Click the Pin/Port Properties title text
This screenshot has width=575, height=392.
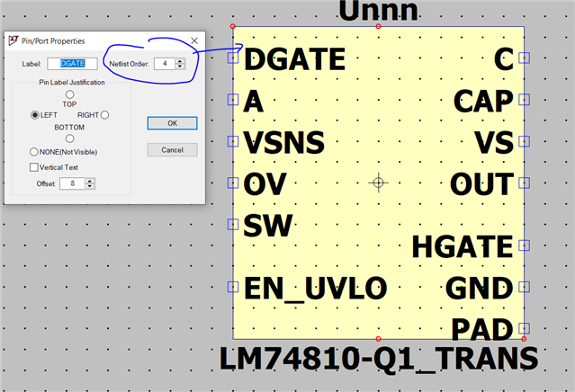point(53,40)
